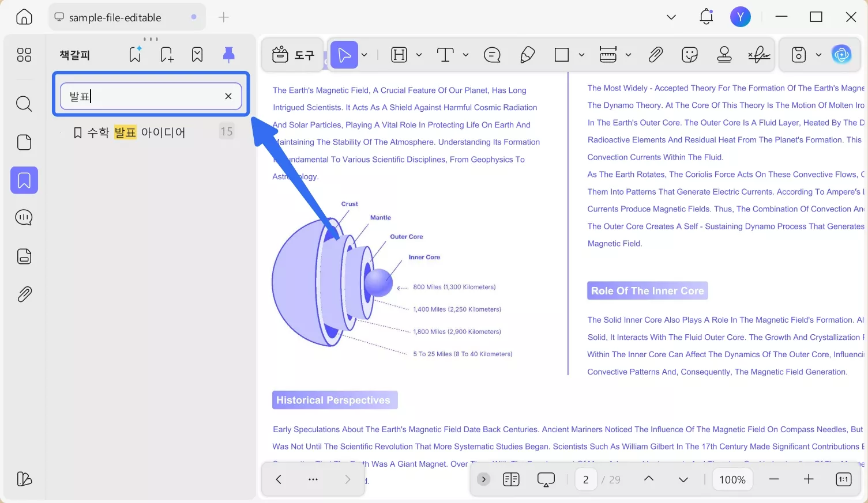
Task: Open the 수학 발표 아이디어 bookmark
Action: (x=136, y=133)
